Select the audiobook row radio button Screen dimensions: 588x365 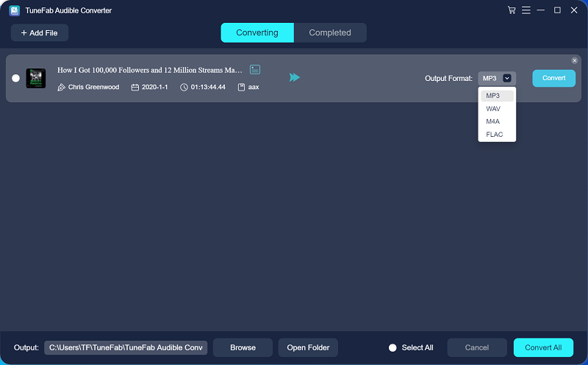tap(16, 78)
